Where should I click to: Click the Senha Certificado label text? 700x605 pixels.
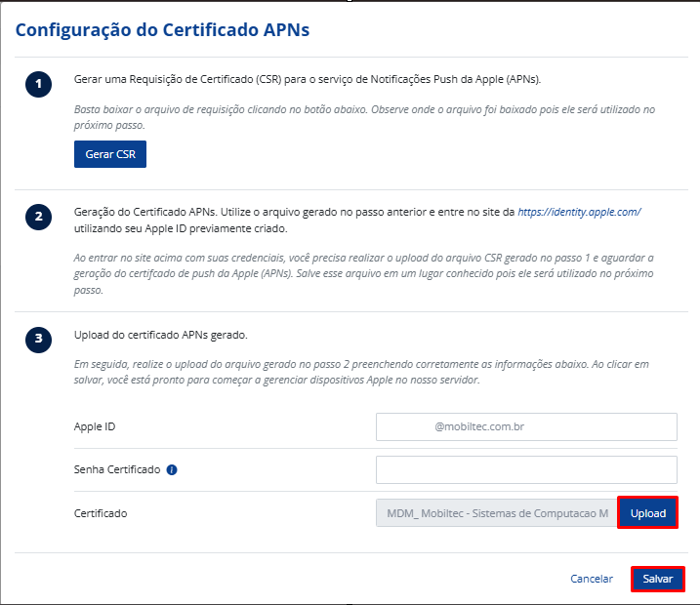[x=116, y=469]
